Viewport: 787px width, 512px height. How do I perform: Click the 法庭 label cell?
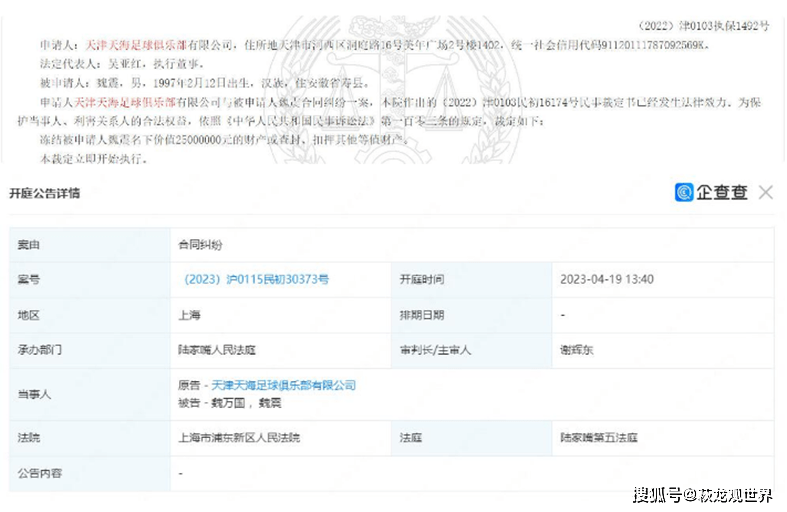coord(471,438)
